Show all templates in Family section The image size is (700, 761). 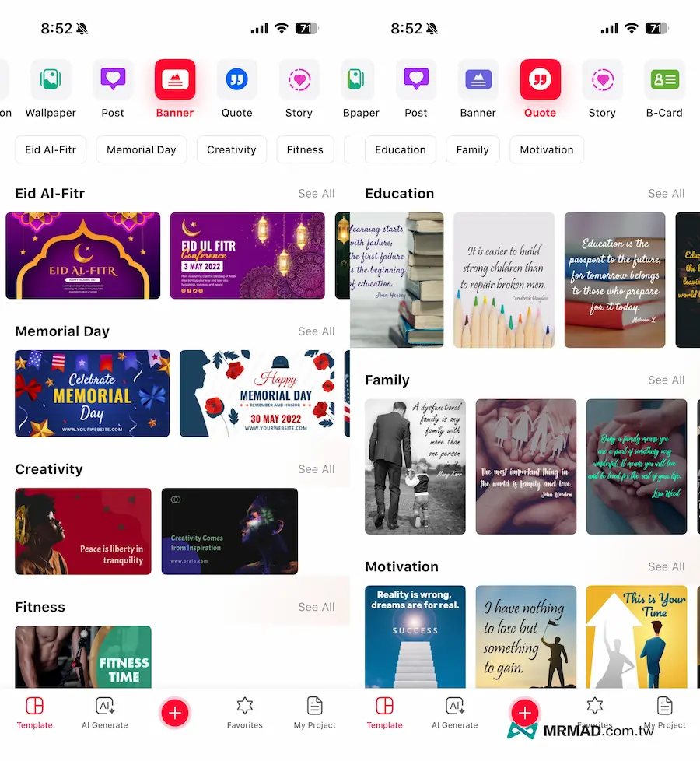click(666, 380)
